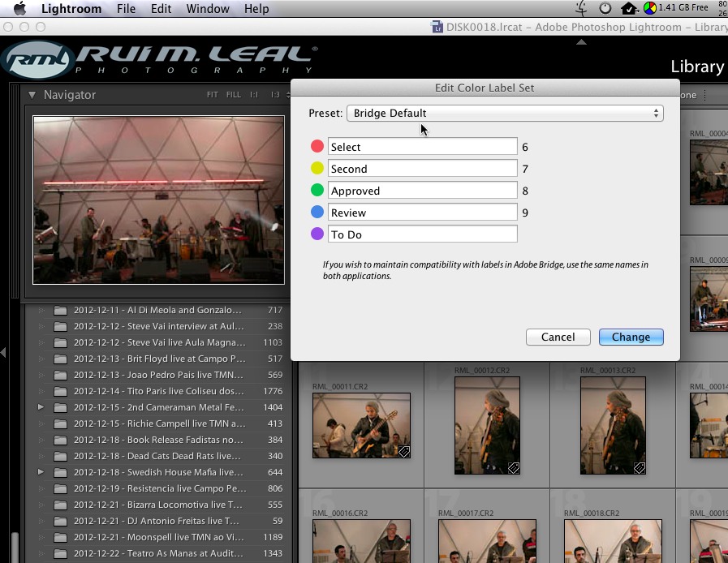The width and height of the screenshot is (728, 563).
Task: Select folder 2012-12-11 Al Di Meola and Gonzalo
Action: click(158, 310)
